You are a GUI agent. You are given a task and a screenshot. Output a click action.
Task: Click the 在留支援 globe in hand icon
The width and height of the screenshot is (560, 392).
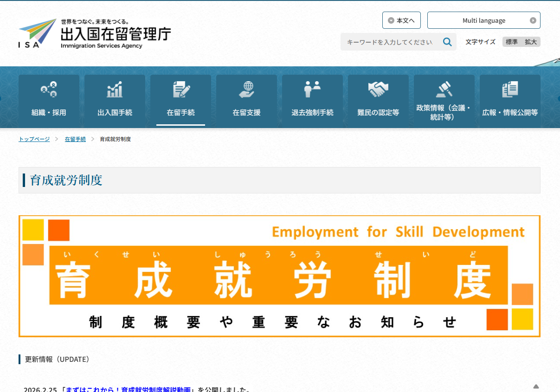click(x=246, y=89)
